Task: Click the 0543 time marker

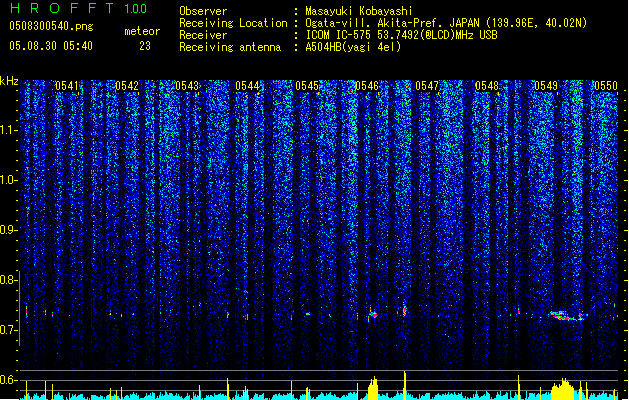Action: coord(187,86)
